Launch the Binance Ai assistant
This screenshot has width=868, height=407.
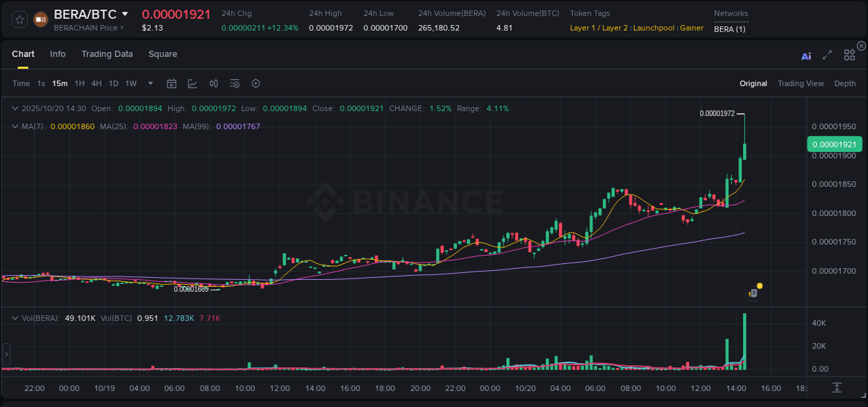pyautogui.click(x=806, y=56)
